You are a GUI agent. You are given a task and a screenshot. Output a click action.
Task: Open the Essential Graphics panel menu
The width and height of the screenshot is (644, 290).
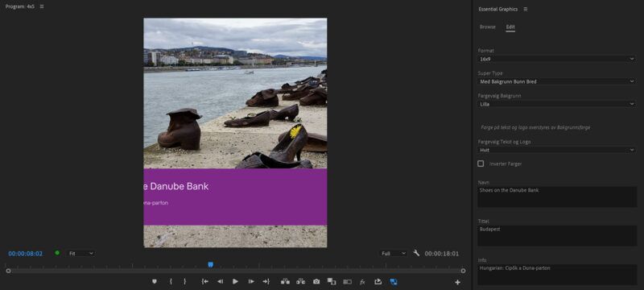(x=526, y=9)
